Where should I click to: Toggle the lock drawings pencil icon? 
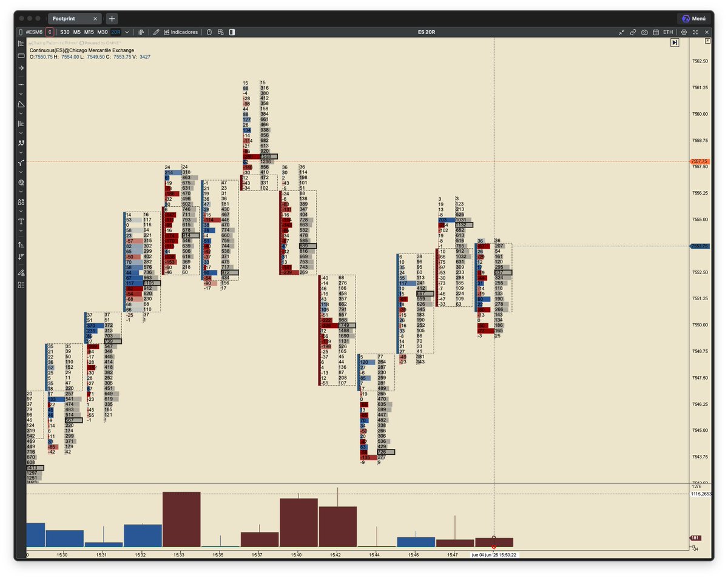(21, 273)
